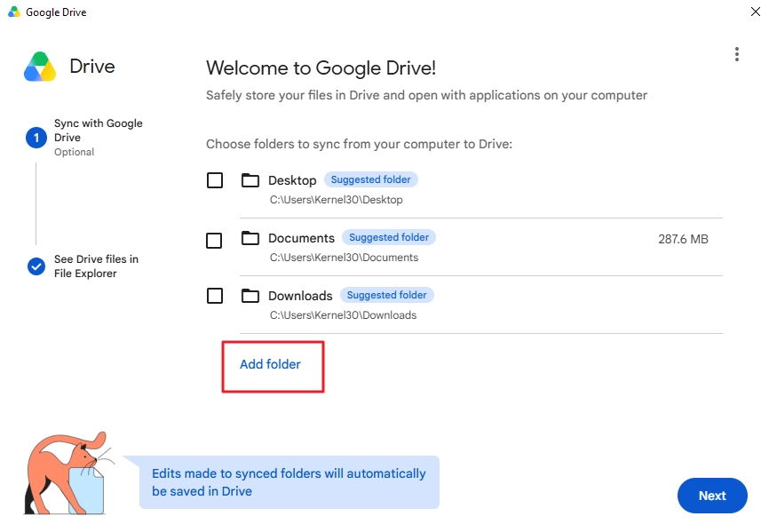The height and width of the screenshot is (532, 769).
Task: Click path C:\Users\Kernel30\Desktop
Action: 336,200
